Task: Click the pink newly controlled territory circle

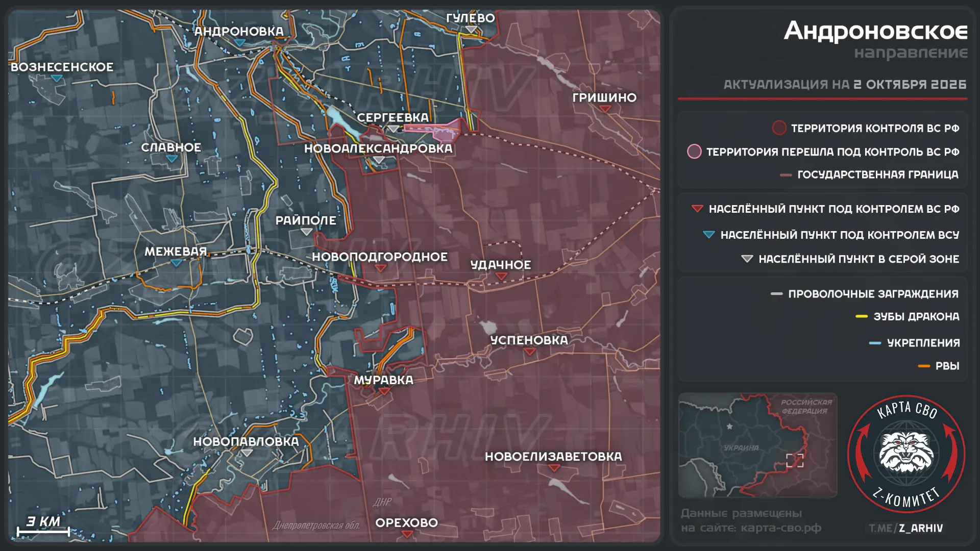Action: tap(694, 152)
